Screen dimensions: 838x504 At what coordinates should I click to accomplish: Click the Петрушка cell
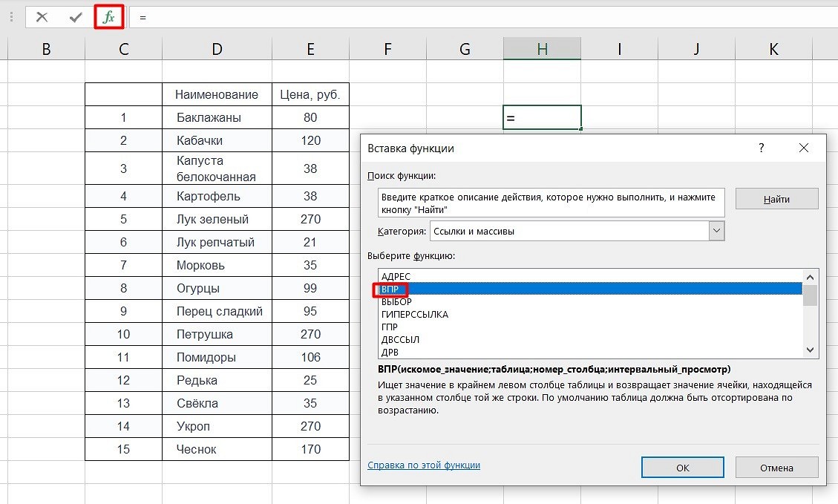(x=217, y=334)
